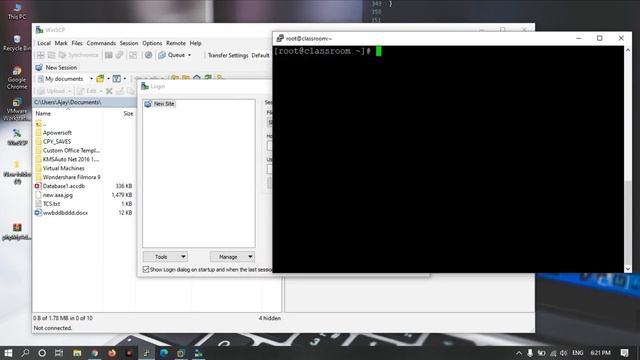
Task: Show hidden system tray icons chevron
Action: tap(519, 353)
